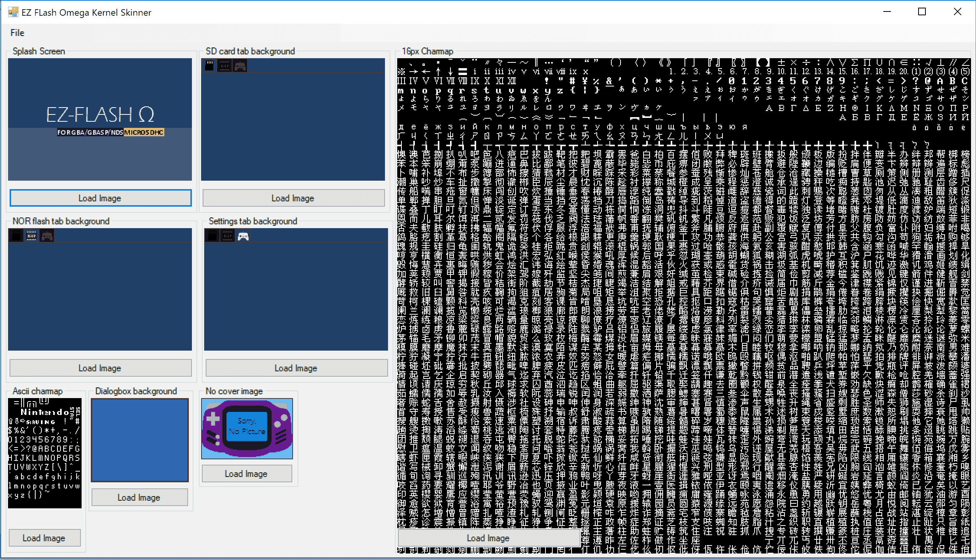
Task: Click the SD card icon in NOR flash preview
Action: coord(16,236)
